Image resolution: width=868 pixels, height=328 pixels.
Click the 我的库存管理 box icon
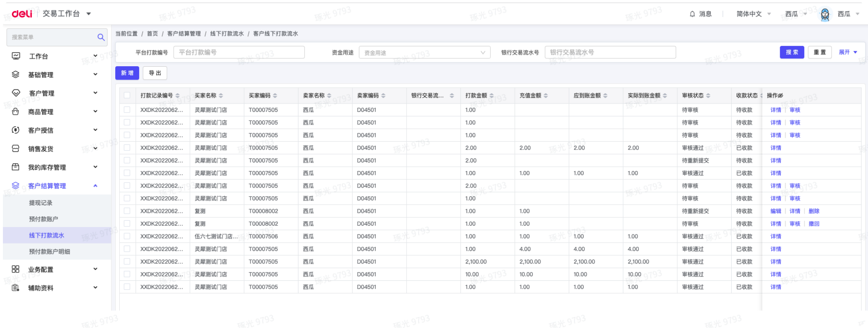(16, 167)
